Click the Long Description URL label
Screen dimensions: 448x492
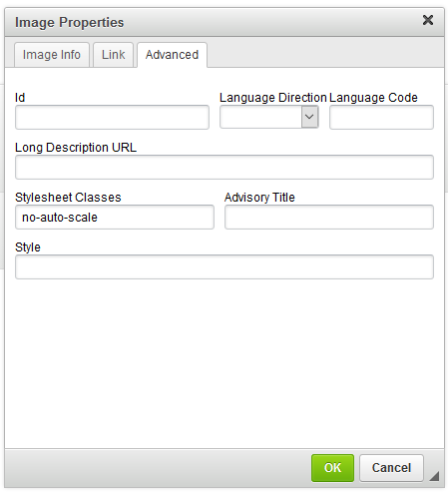coord(76,148)
